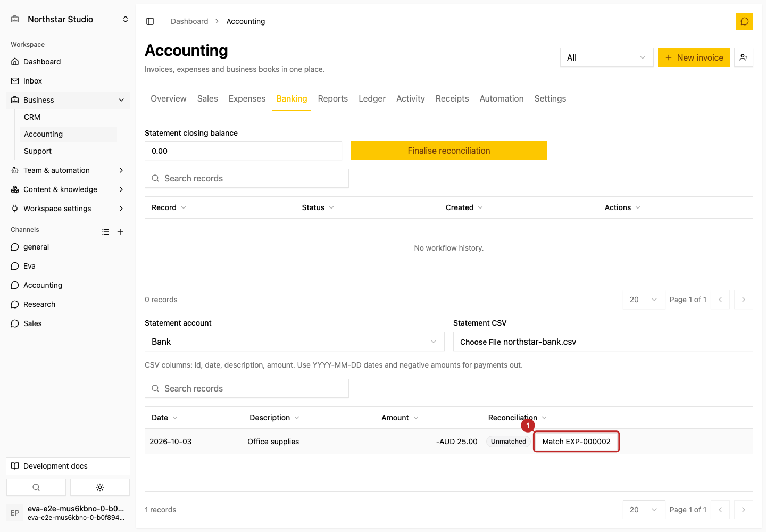766x532 pixels.
Task: Click the Statement closing balance field
Action: pyautogui.click(x=243, y=151)
